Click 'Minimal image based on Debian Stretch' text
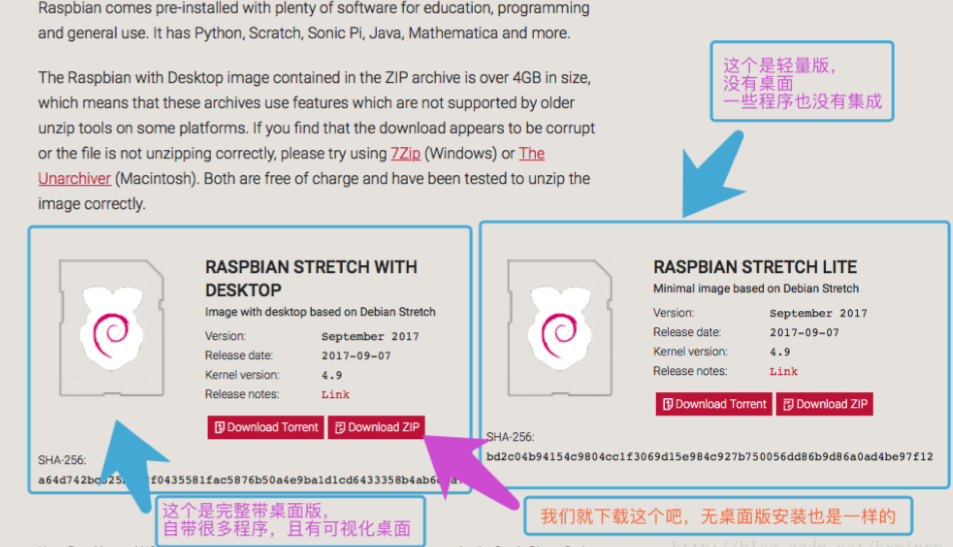Viewport: 953px width, 547px height. 756,288
